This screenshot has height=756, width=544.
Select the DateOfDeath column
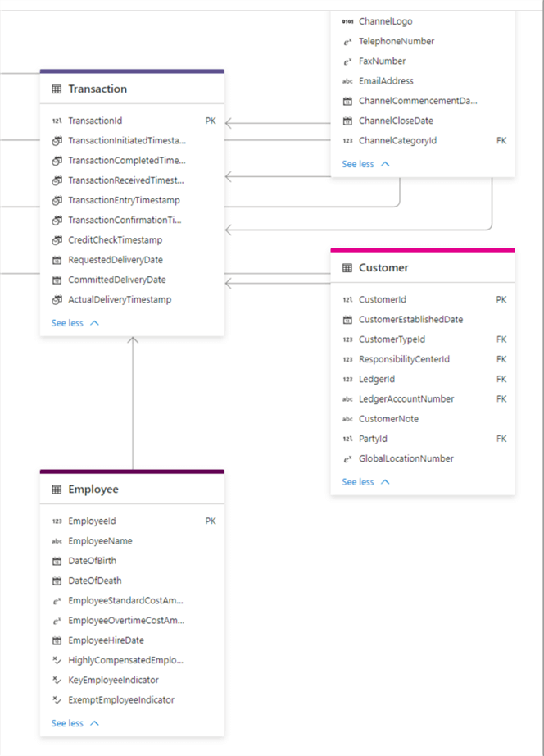pos(132,581)
